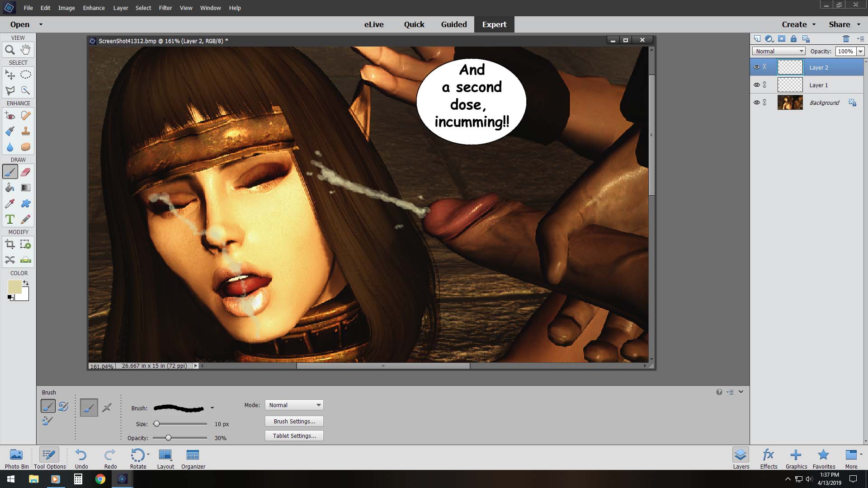Switch to the Quick tab
The image size is (868, 488).
click(414, 24)
